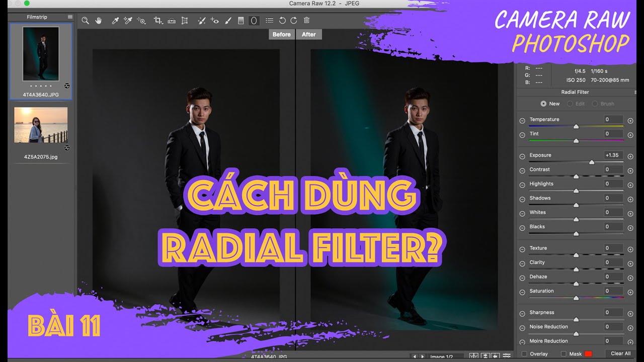Enable the Overlay checkbox
The width and height of the screenshot is (644, 362).
click(x=524, y=354)
